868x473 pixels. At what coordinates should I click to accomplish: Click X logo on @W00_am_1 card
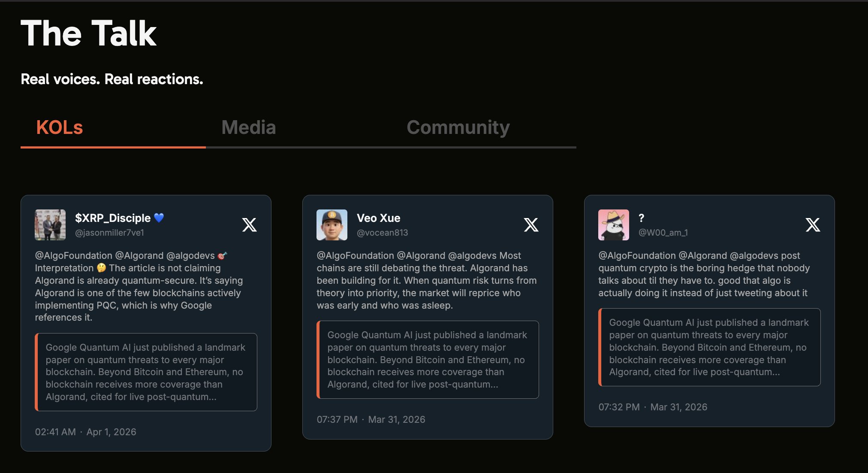coord(813,225)
